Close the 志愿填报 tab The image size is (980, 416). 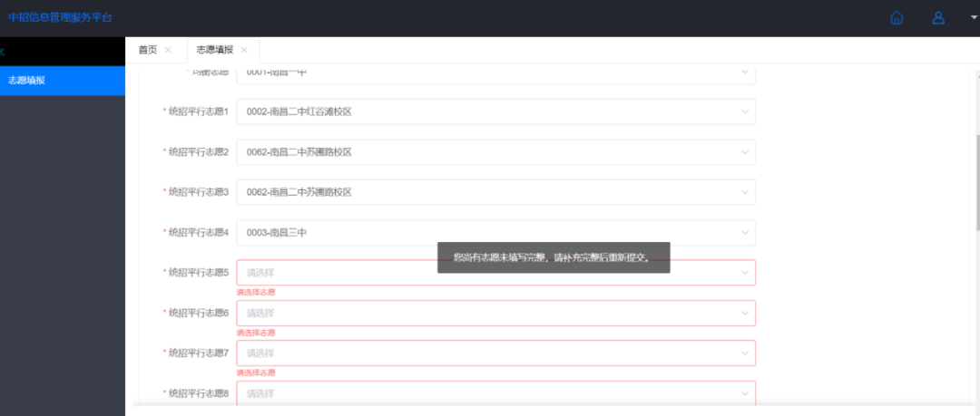point(244,50)
